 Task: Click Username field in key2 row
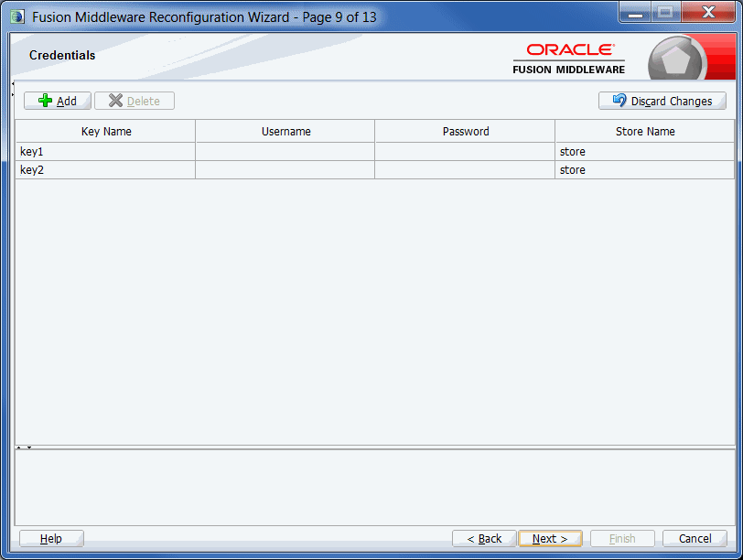coord(285,170)
